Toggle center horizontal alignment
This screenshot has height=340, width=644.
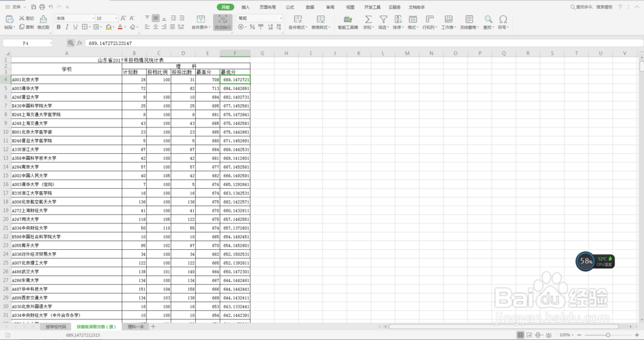pos(156,26)
